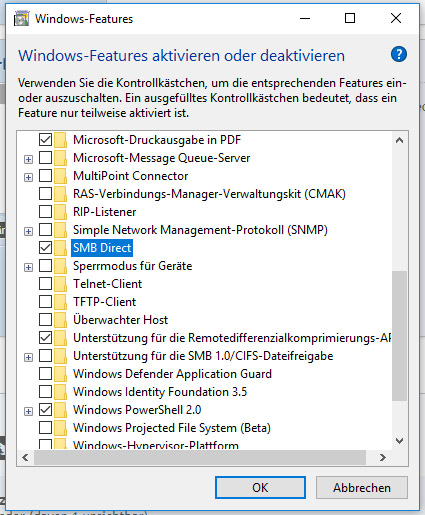Select the TFTP-Client label
The width and height of the screenshot is (425, 515).
pyautogui.click(x=104, y=302)
